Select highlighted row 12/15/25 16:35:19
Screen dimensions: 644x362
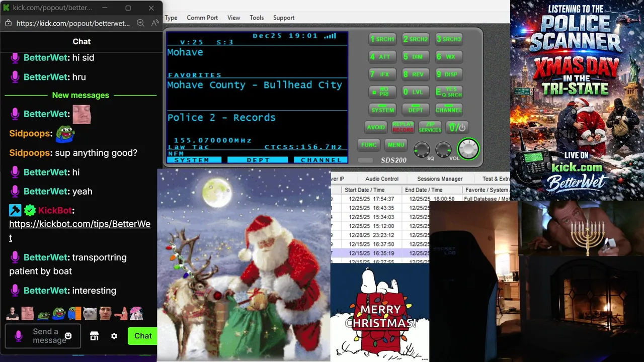pyautogui.click(x=380, y=253)
